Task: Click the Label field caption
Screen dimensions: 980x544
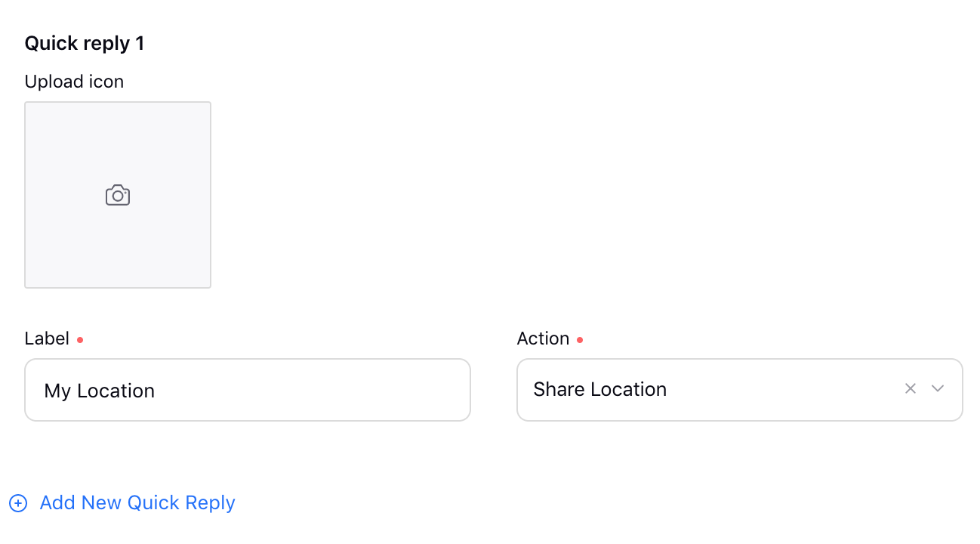Action: (47, 338)
